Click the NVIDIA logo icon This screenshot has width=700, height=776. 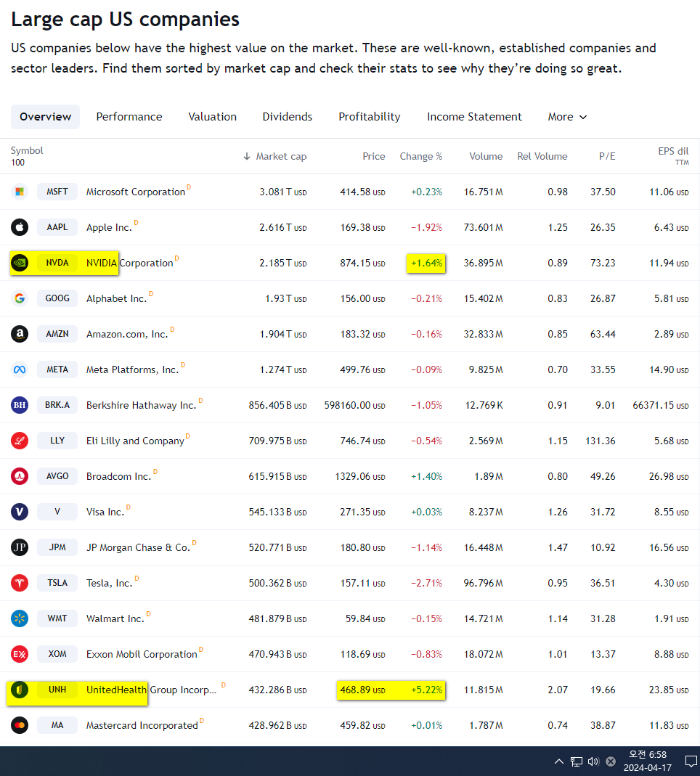coord(20,263)
